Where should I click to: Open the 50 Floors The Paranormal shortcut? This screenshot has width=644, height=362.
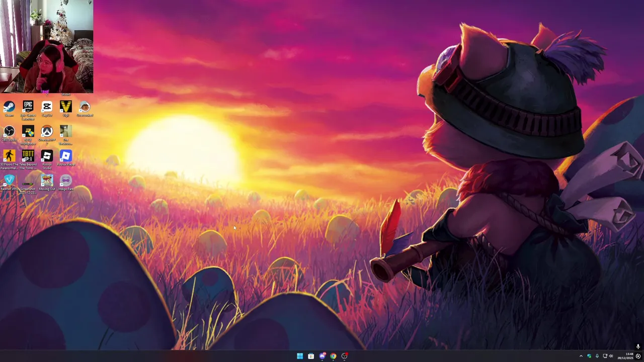coord(9,159)
